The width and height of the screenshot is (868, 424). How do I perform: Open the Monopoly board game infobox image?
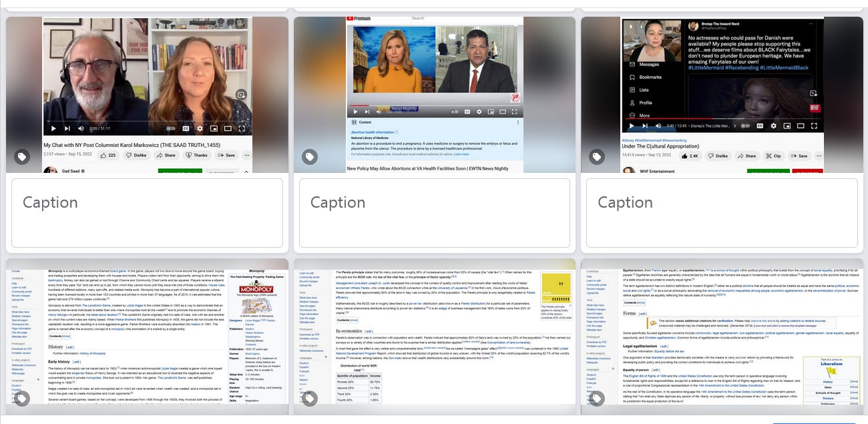click(x=256, y=304)
